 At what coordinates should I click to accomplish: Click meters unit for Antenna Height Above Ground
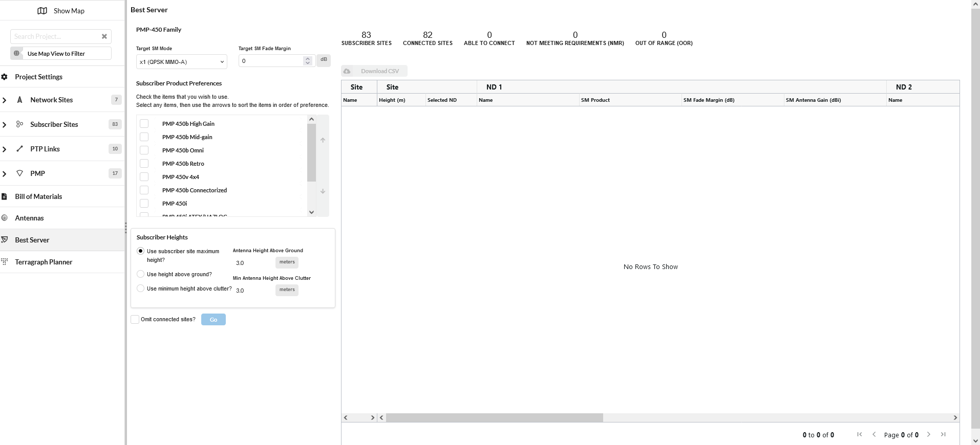(287, 262)
